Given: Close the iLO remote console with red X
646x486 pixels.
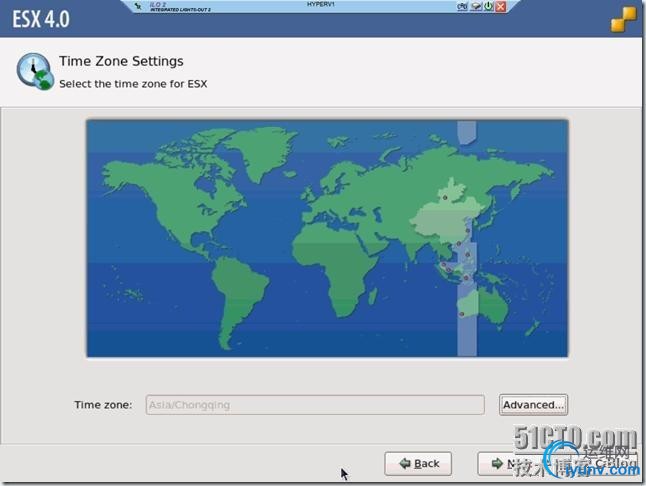Looking at the screenshot, I should click(x=501, y=6).
